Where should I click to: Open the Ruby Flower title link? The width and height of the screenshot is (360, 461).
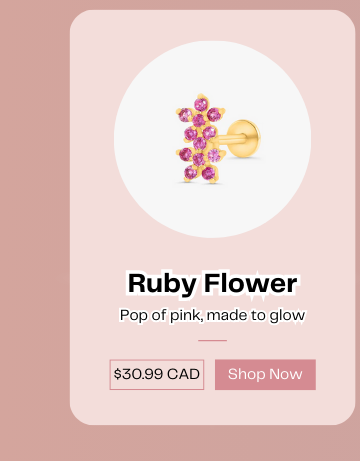(212, 283)
